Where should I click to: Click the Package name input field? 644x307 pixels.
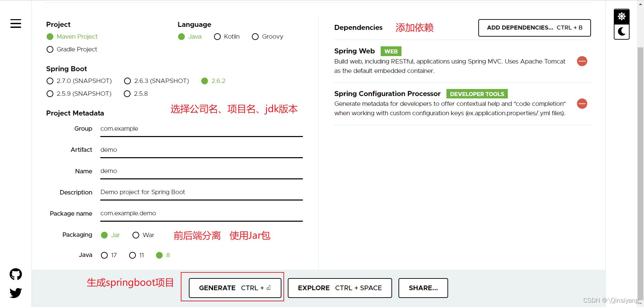(x=201, y=214)
